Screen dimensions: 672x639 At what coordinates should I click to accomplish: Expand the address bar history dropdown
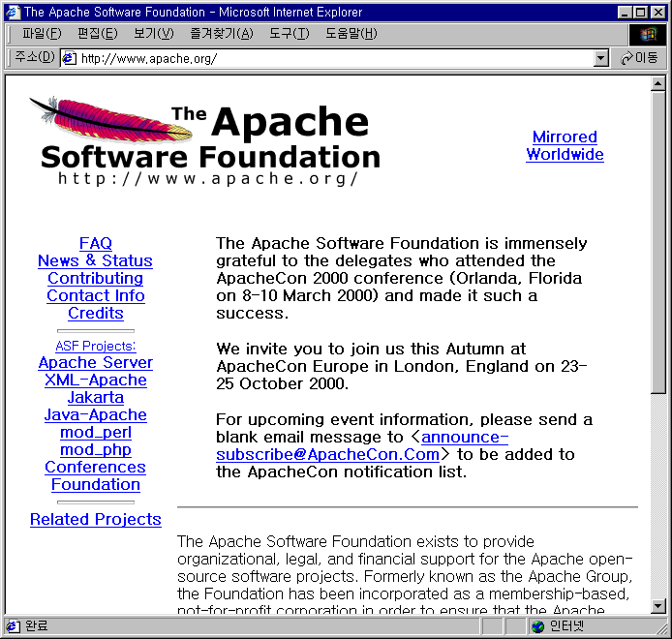tap(601, 58)
